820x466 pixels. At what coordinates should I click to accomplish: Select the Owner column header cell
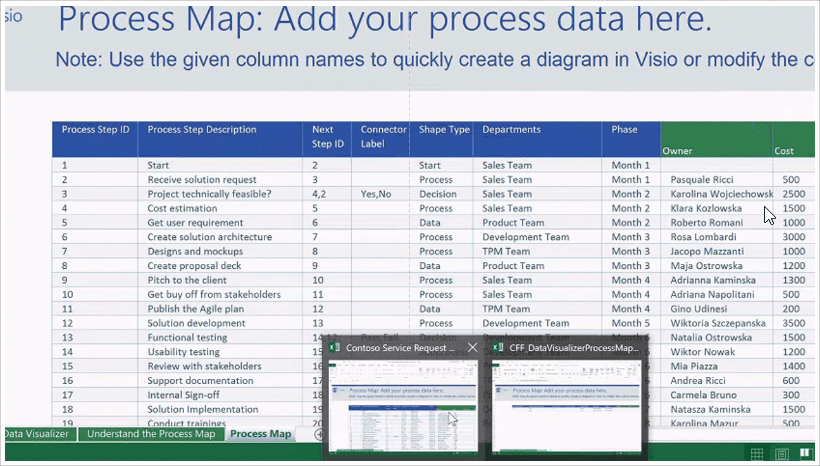click(x=677, y=151)
